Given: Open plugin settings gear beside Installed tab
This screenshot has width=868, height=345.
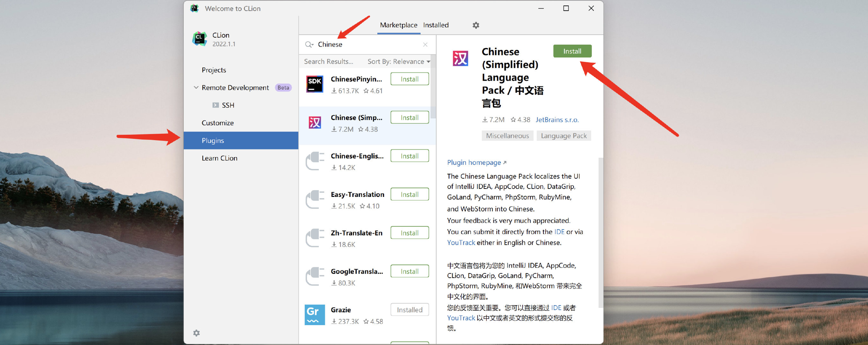Looking at the screenshot, I should [476, 25].
